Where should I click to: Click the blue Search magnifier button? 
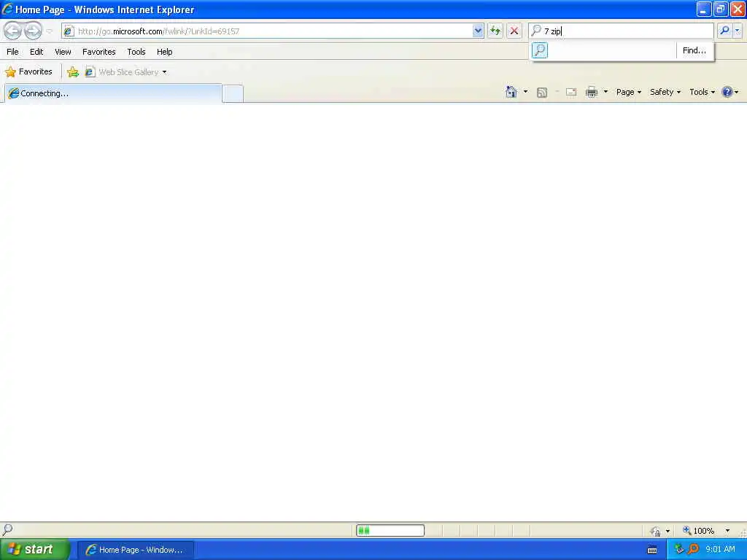tap(724, 31)
